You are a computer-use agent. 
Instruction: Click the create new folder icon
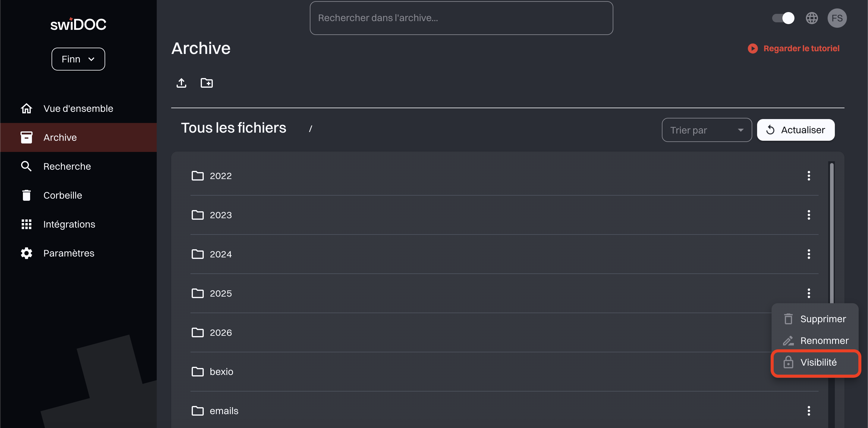coord(206,83)
